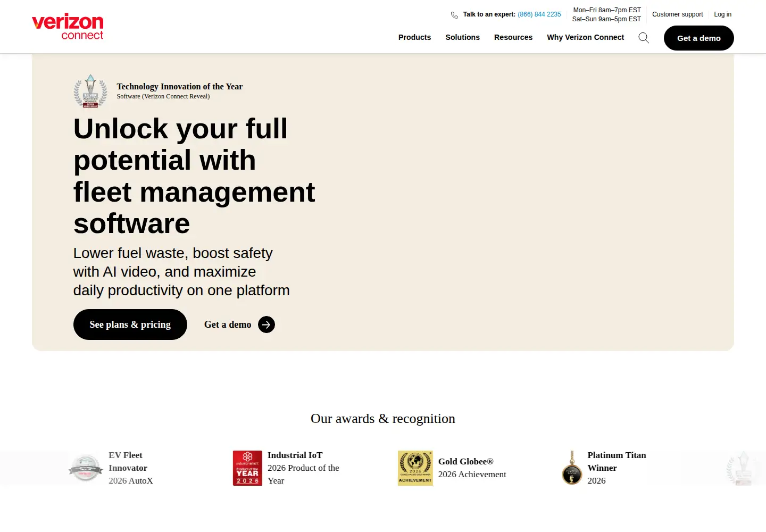Click the hero Get a demo link text
This screenshot has height=532, width=766.
pyautogui.click(x=228, y=325)
